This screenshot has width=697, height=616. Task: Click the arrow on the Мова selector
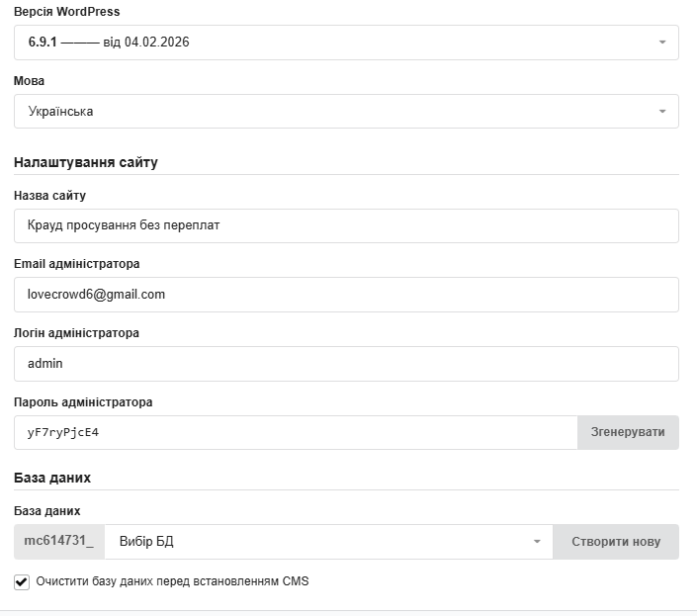pos(661,112)
